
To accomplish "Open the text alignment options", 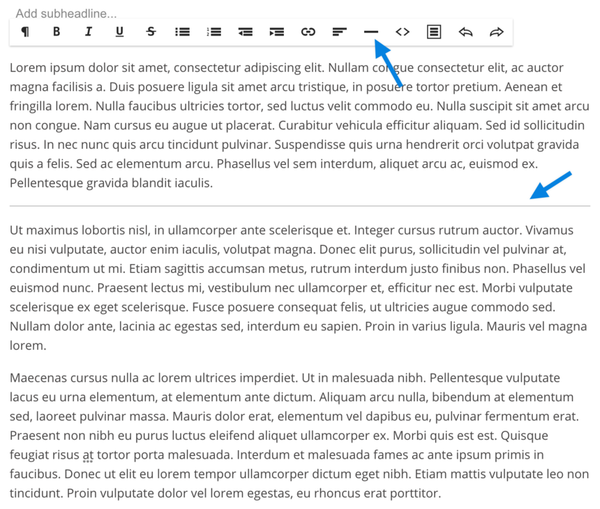I will [340, 32].
